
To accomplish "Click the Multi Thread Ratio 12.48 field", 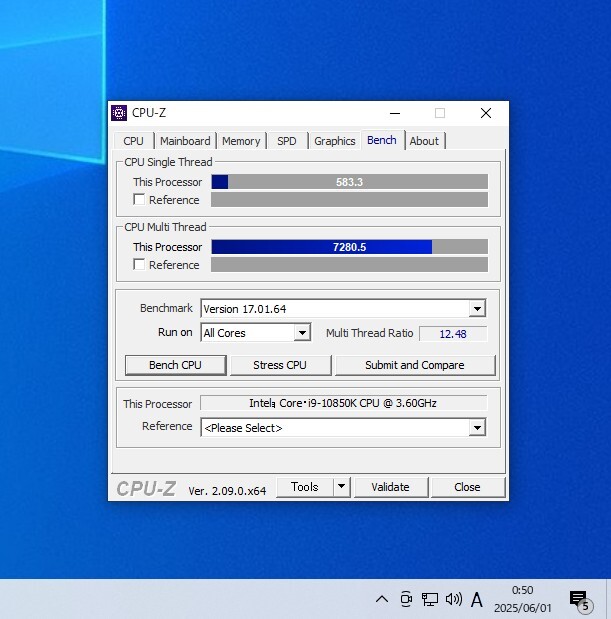I will (453, 334).
